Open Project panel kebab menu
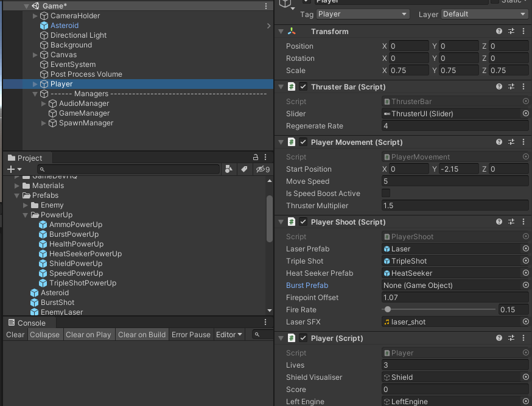Viewport: 532px width, 406px height. (x=265, y=157)
